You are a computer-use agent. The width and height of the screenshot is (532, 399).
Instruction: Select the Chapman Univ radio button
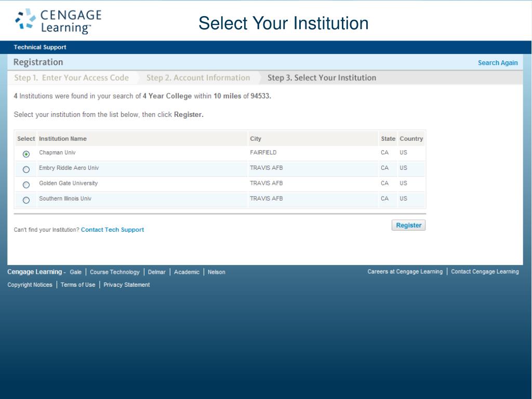26,154
